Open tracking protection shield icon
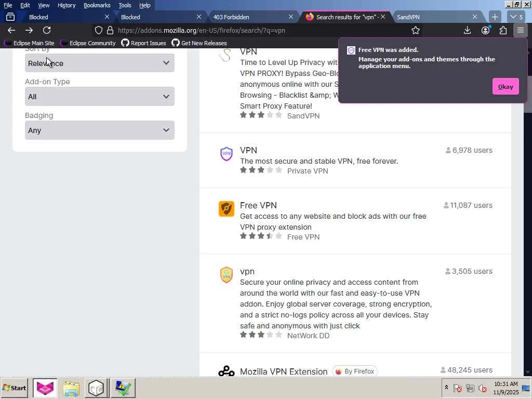This screenshot has height=399, width=532. pyautogui.click(x=98, y=30)
